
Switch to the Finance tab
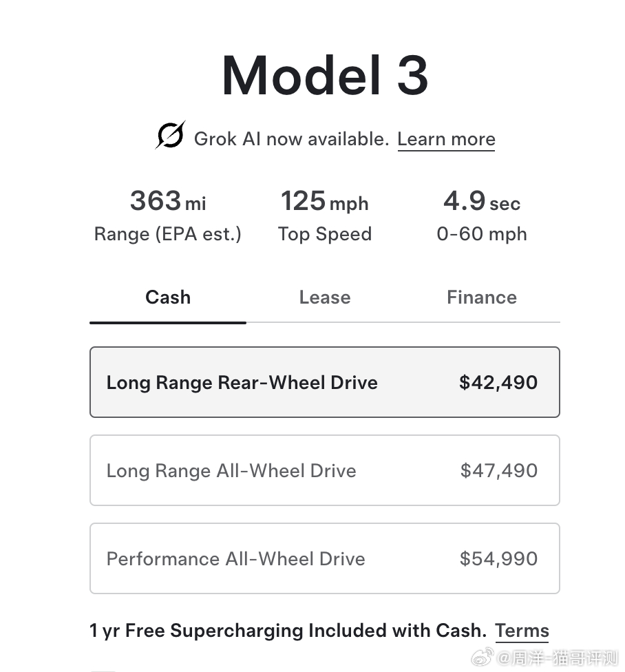tap(482, 297)
